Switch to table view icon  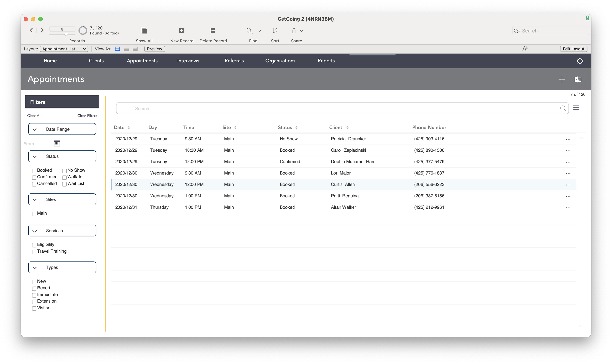[x=135, y=49]
